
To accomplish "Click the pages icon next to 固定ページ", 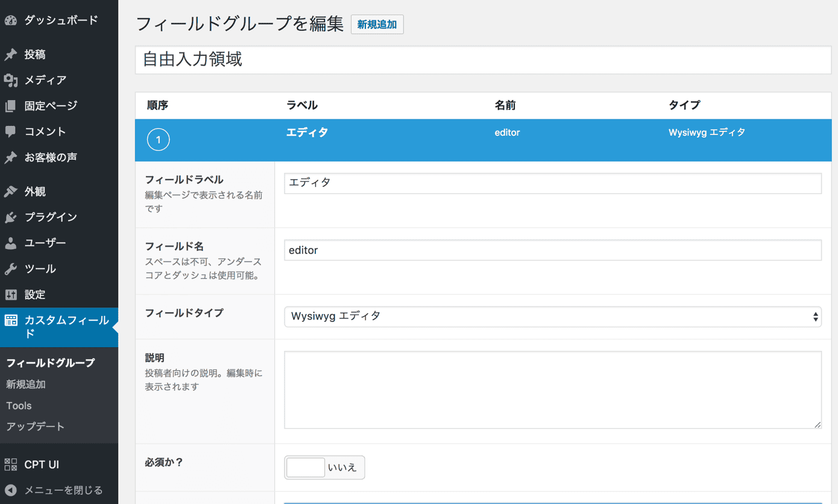I will click(11, 106).
